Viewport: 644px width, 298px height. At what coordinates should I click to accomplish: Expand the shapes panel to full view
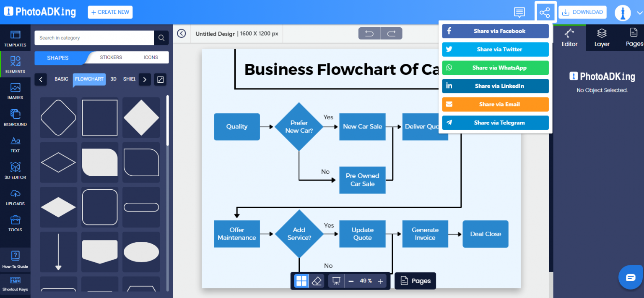[x=160, y=79]
